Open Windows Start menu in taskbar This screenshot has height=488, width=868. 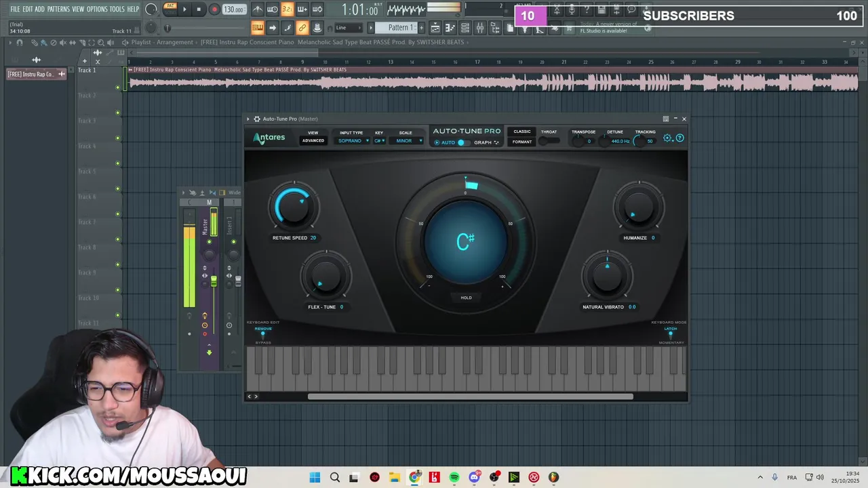click(315, 477)
